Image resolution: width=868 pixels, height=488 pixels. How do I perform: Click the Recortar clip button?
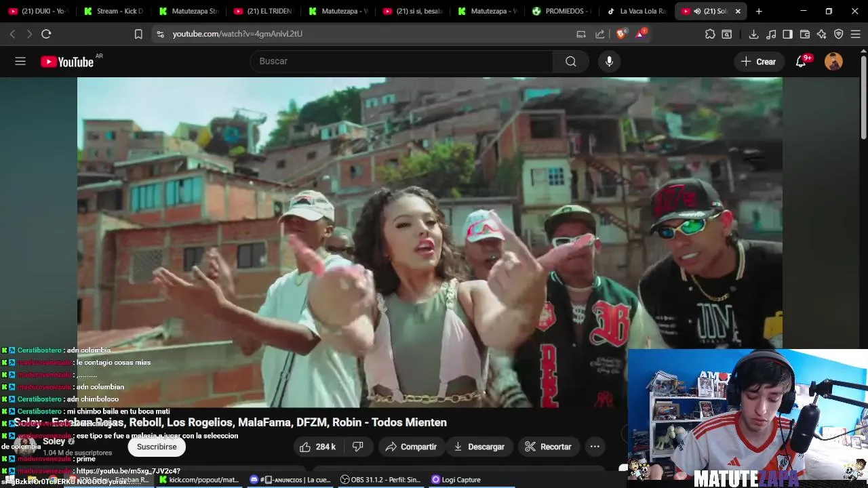tap(548, 447)
